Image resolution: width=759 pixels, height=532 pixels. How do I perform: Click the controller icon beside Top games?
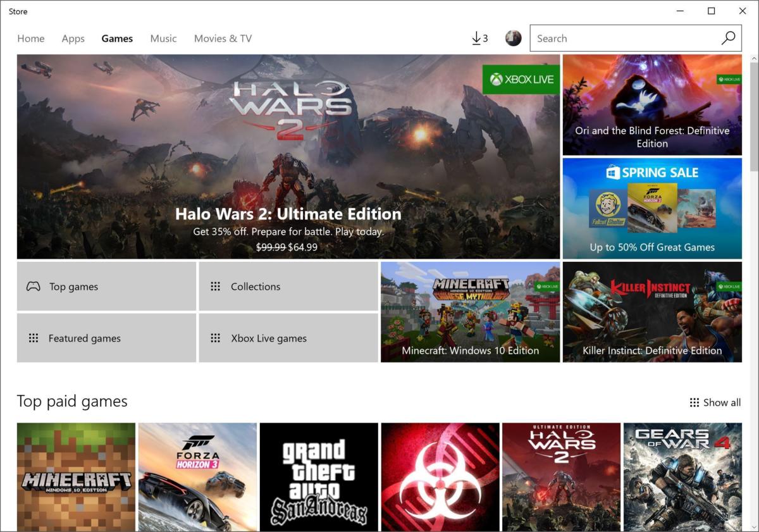[33, 287]
